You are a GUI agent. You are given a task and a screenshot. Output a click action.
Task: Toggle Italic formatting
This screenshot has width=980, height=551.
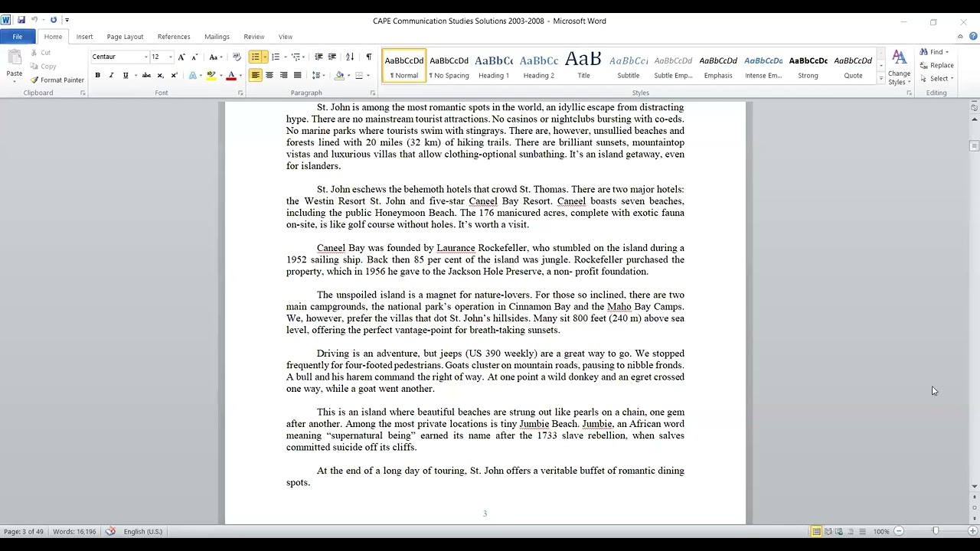point(111,75)
